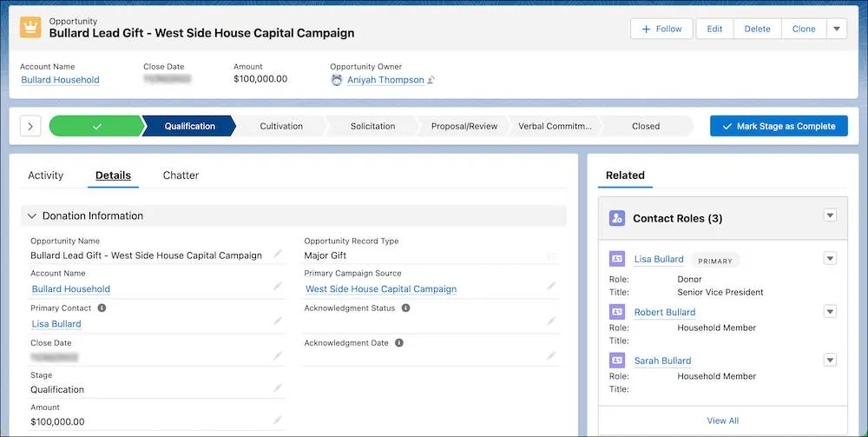This screenshot has width=868, height=437.
Task: Click the Edit button
Action: click(714, 29)
